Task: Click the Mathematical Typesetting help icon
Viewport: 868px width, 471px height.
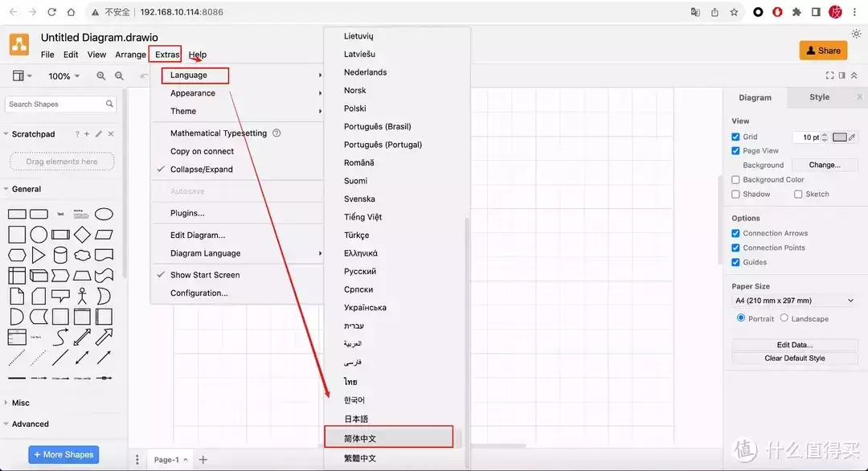Action: [x=276, y=133]
